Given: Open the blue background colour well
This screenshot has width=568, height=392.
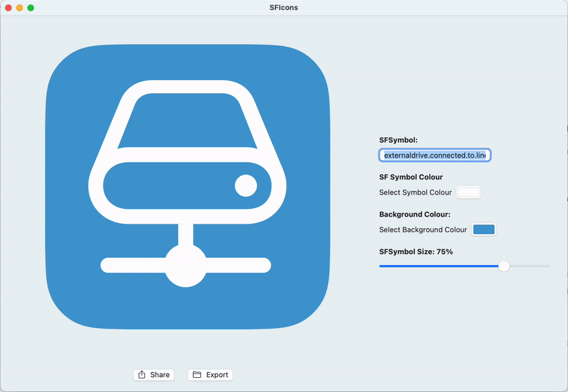Looking at the screenshot, I should tap(484, 229).
